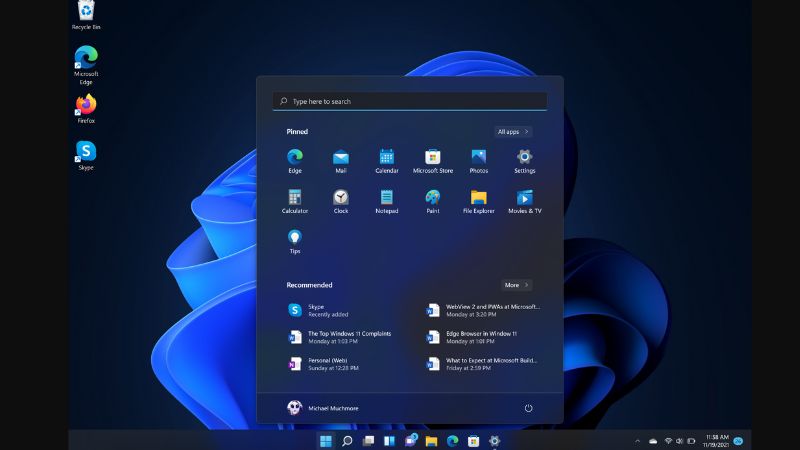Open Teams Chat on the taskbar
The width and height of the screenshot is (800, 450).
click(x=411, y=440)
